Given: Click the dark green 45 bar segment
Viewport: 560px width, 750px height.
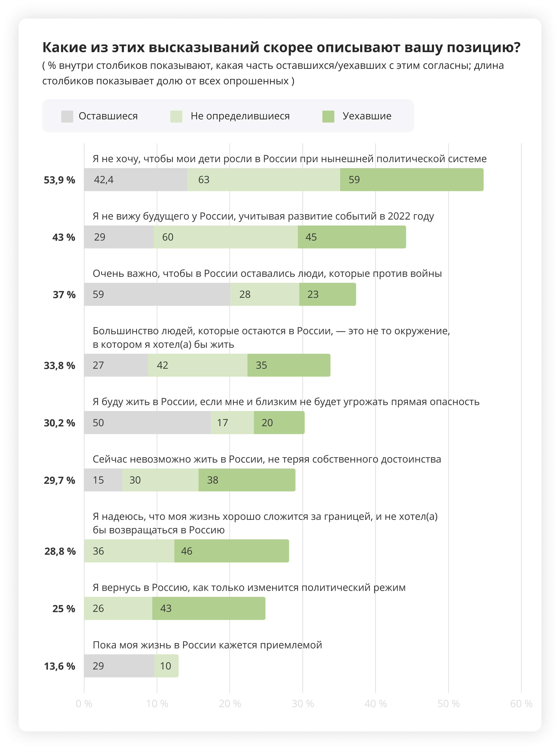Looking at the screenshot, I should (351, 237).
